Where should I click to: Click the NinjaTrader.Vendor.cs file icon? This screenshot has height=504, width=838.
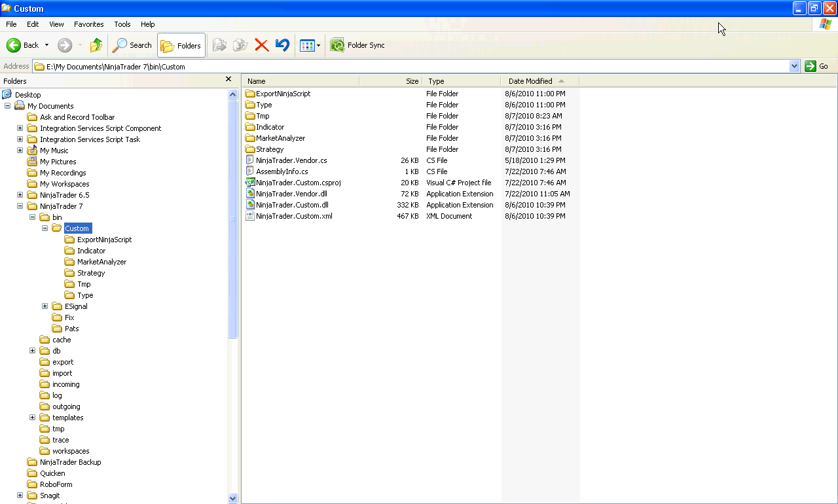pyautogui.click(x=250, y=160)
